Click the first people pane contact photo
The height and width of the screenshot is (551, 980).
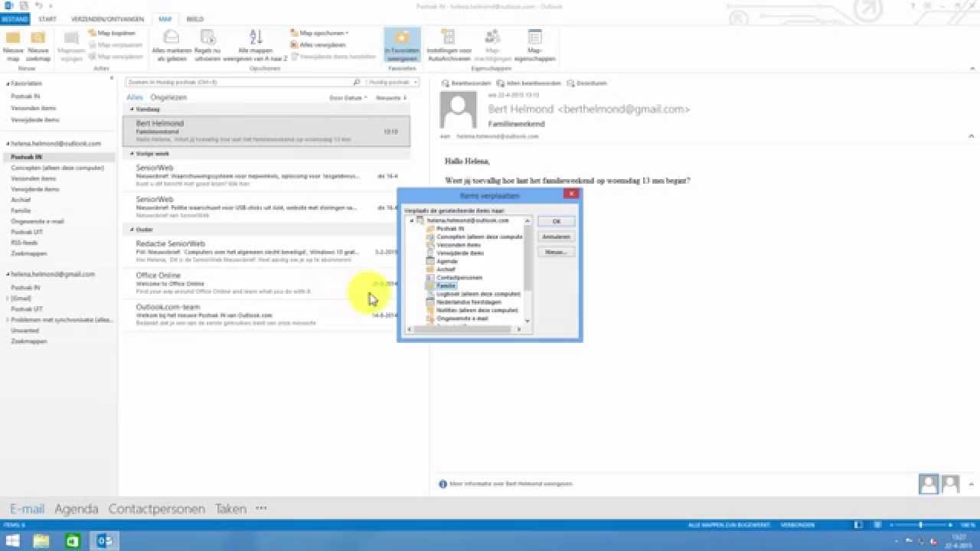pos(929,484)
